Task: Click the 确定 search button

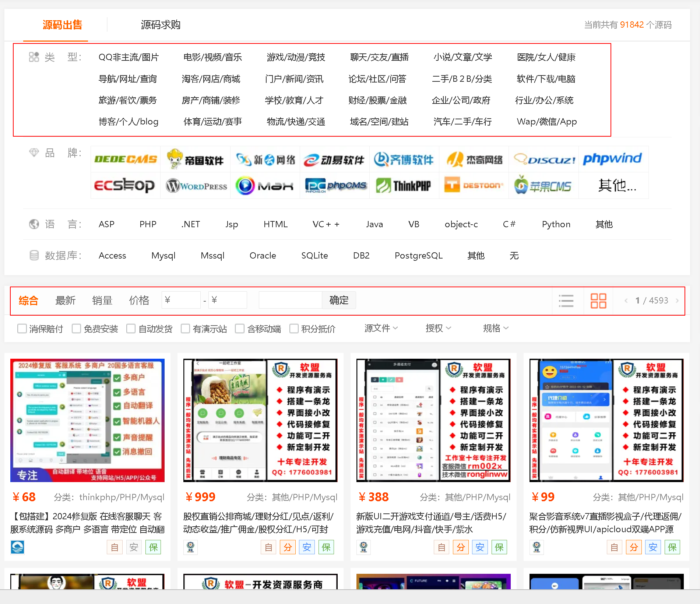Action: 339,300
